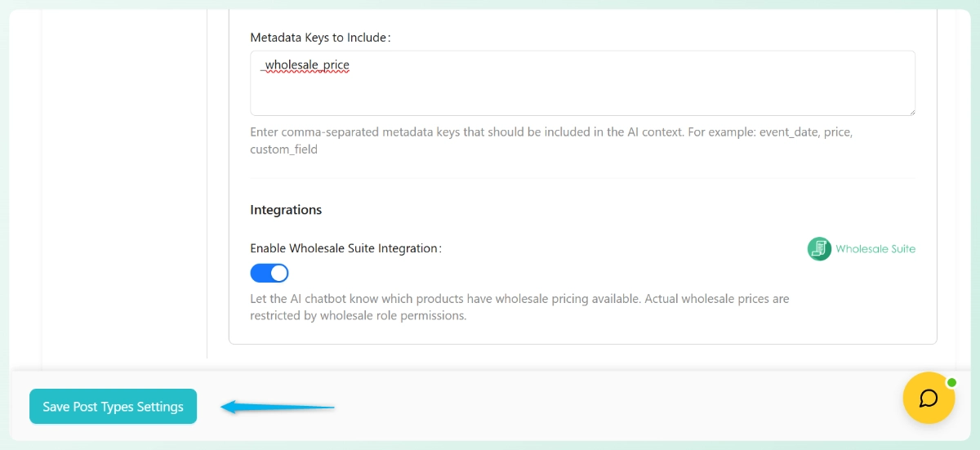
Task: Click the green online status dot
Action: pyautogui.click(x=951, y=382)
